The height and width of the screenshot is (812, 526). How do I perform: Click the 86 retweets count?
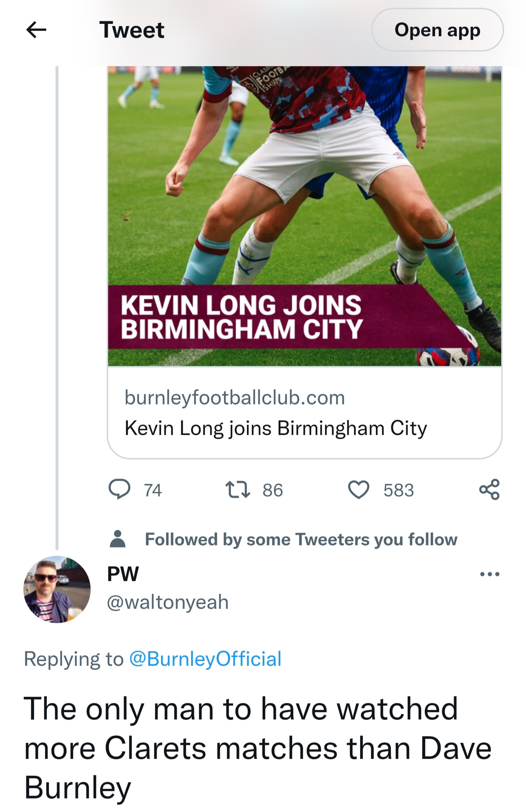[272, 490]
